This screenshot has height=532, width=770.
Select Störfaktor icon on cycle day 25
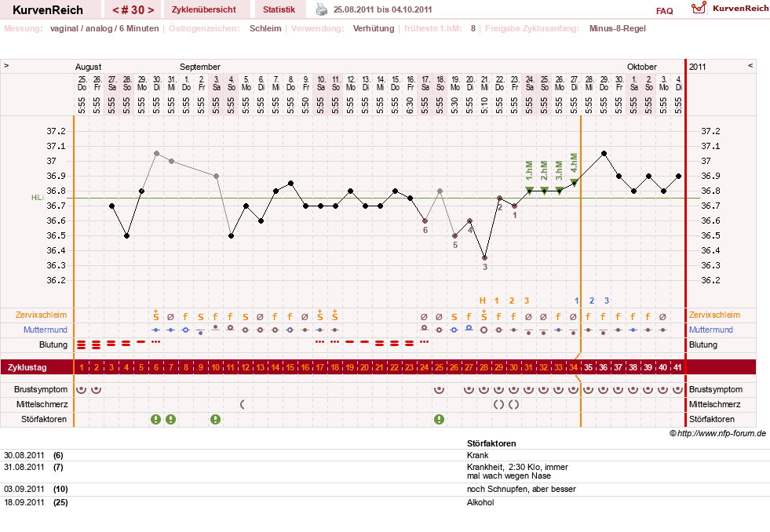pyautogui.click(x=439, y=419)
